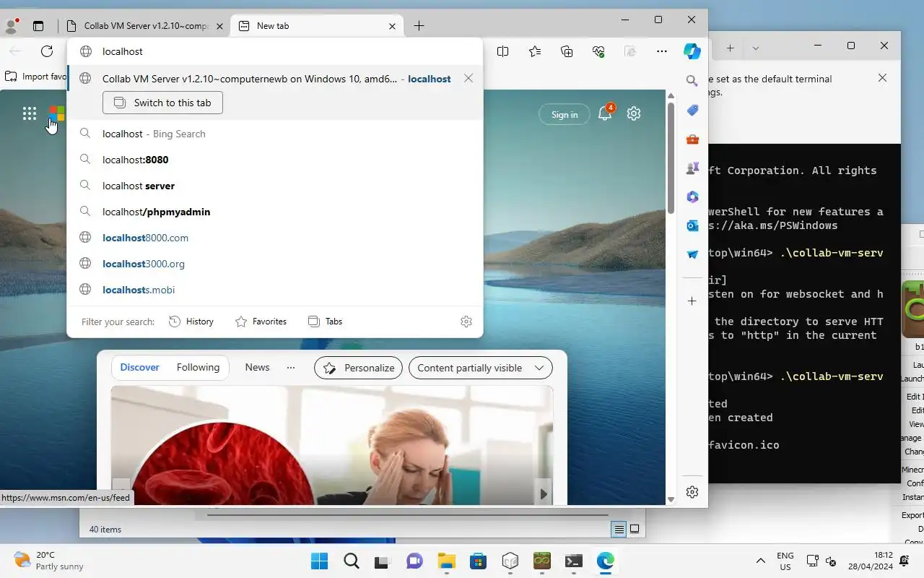Filter search by History

click(x=191, y=322)
